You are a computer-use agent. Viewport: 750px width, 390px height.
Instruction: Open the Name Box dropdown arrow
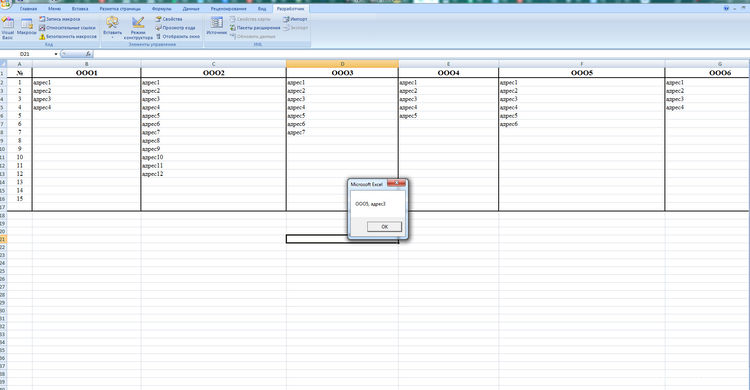coord(56,54)
